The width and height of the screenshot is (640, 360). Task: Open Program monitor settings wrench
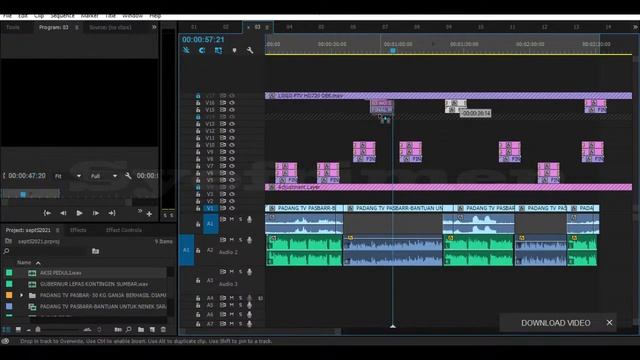point(128,176)
